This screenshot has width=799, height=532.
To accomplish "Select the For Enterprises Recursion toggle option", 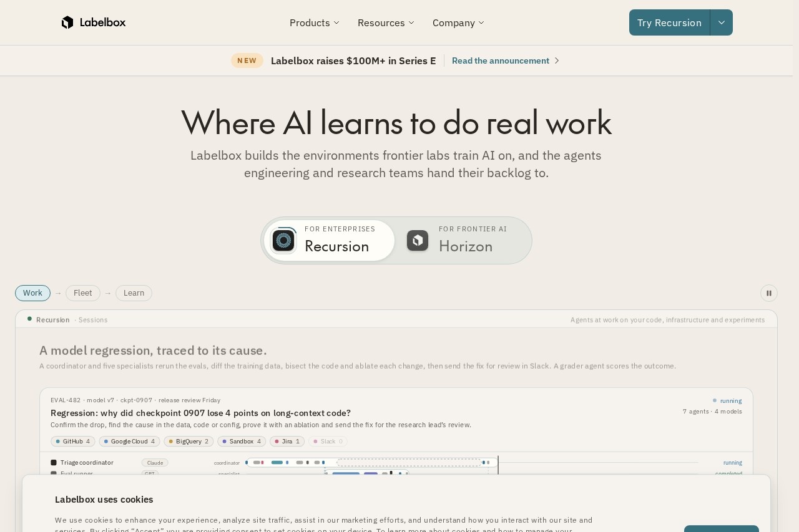I will point(330,241).
